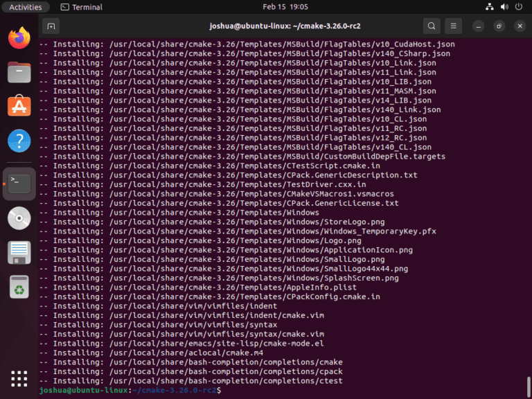532x399 pixels.
Task: Open Ubuntu Software from the dock
Action: 19,107
